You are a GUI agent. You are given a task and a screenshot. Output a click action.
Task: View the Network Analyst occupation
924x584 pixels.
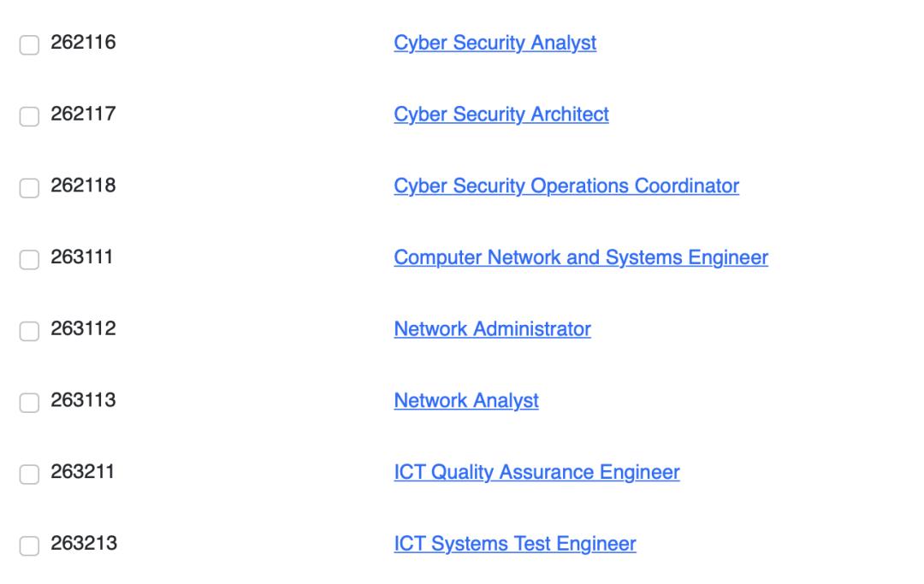[466, 400]
